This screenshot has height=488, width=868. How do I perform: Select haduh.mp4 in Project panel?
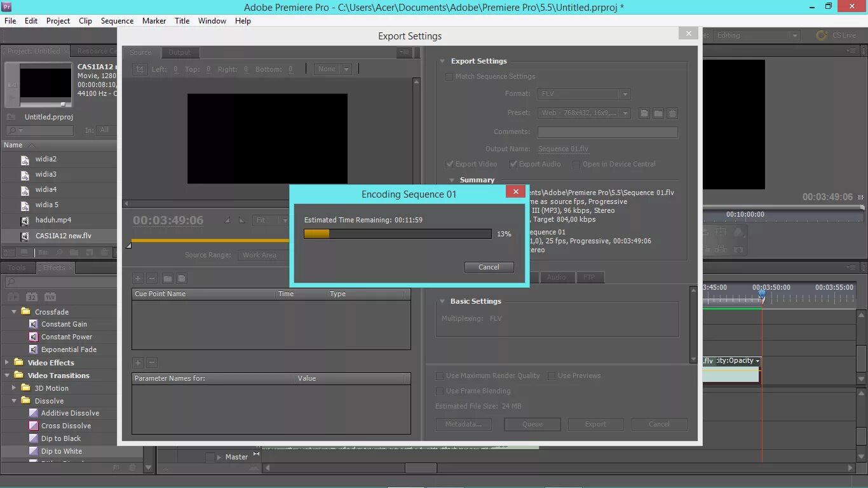click(x=53, y=220)
